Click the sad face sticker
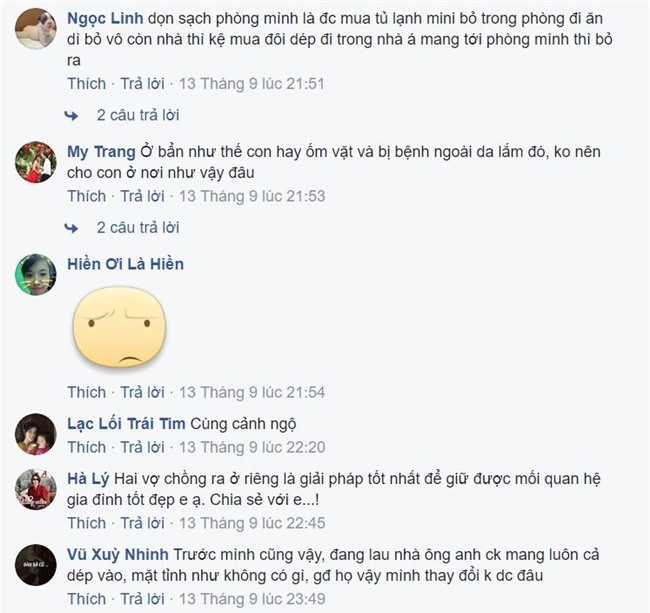650x613 pixels. (119, 327)
